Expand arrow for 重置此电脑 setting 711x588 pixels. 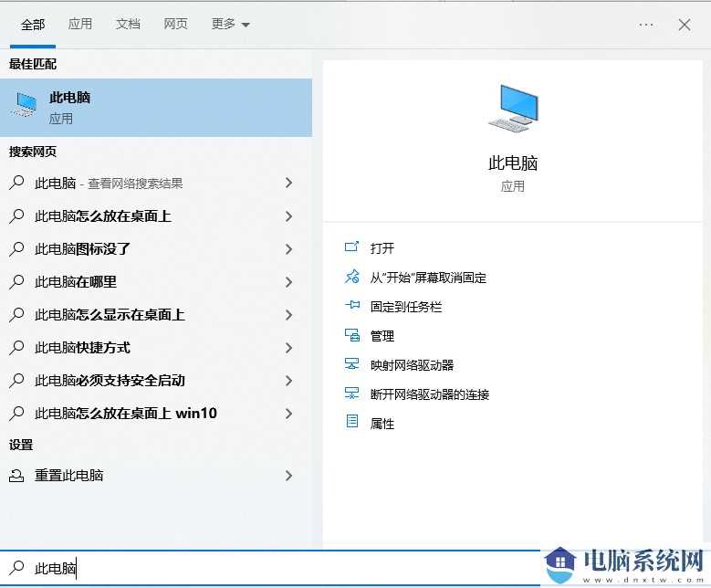pyautogui.click(x=288, y=476)
